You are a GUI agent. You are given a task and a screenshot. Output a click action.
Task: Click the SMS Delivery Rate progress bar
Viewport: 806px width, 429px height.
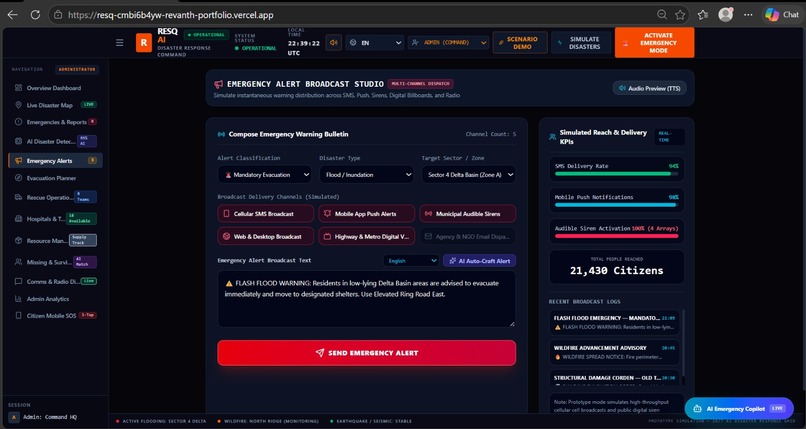point(616,174)
